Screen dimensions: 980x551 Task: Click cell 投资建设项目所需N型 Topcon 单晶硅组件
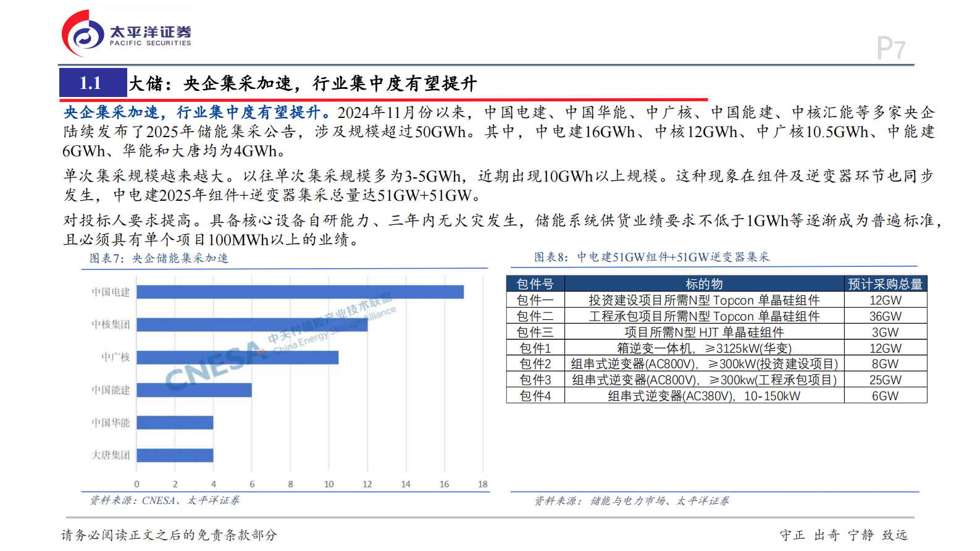[x=704, y=300]
